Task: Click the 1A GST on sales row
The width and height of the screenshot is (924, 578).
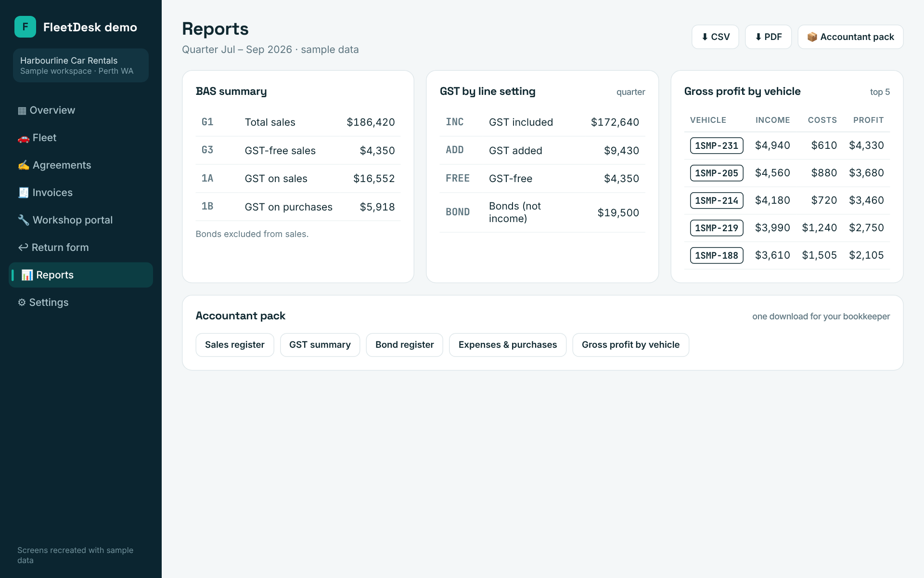Action: (298, 179)
